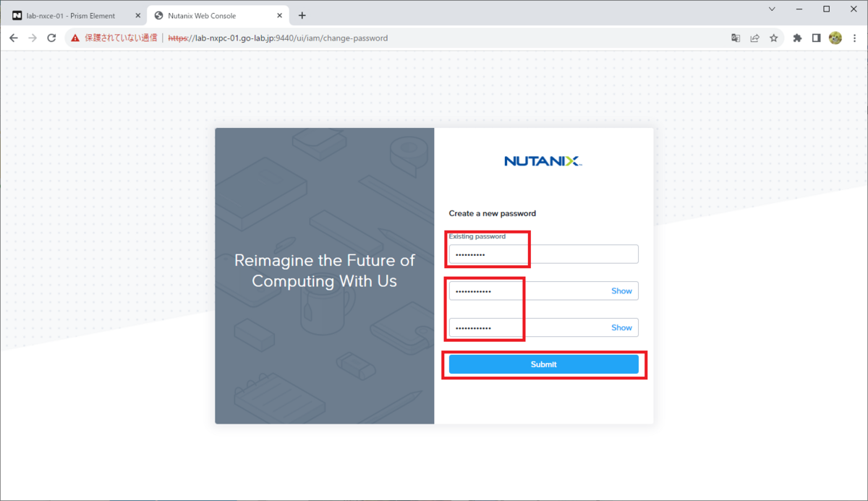Click the browser forward arrow
Viewport: 868px width, 501px height.
coord(33,38)
